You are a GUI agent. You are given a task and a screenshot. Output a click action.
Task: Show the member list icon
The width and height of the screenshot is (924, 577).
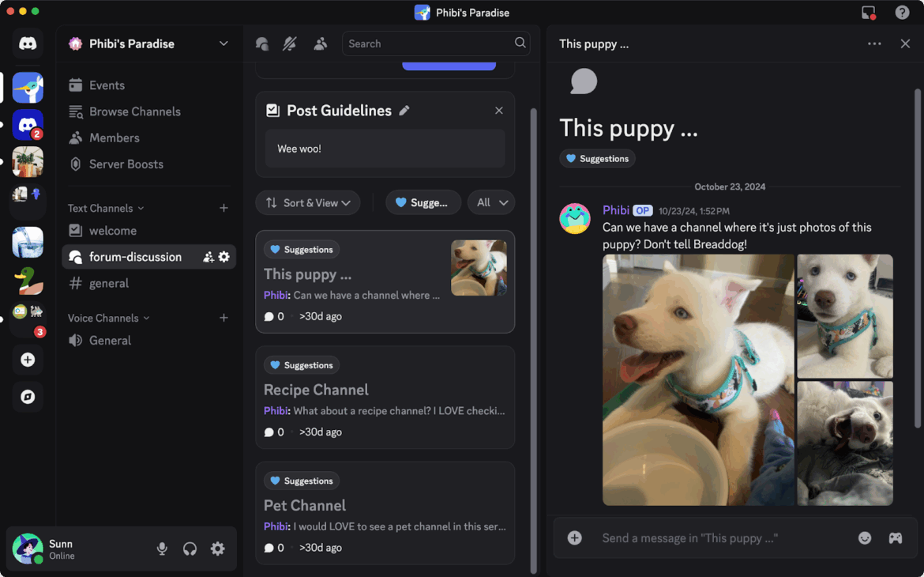pos(320,44)
